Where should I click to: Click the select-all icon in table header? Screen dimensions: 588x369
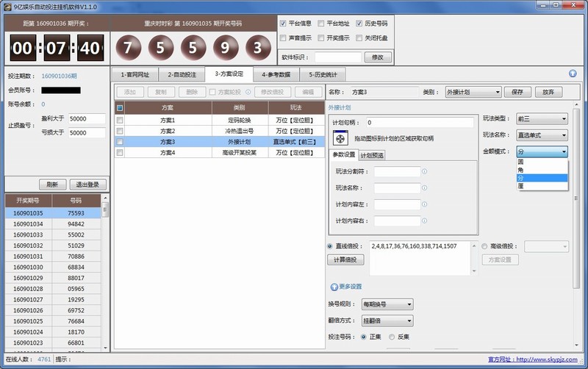click(x=120, y=107)
